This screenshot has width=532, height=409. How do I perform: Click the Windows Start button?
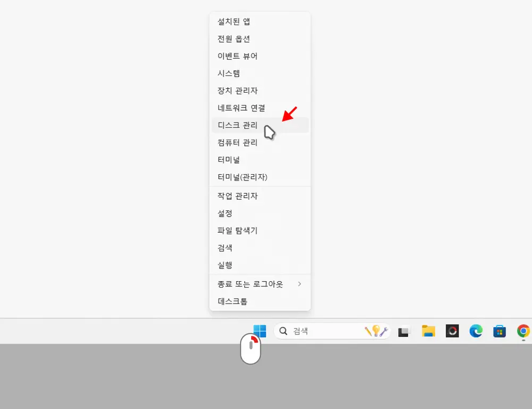[260, 331]
